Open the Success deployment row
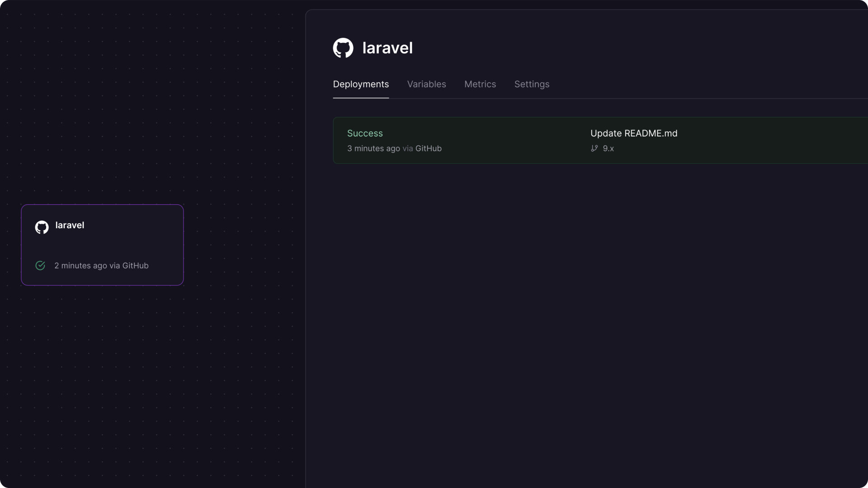This screenshot has height=488, width=868. coord(600,141)
